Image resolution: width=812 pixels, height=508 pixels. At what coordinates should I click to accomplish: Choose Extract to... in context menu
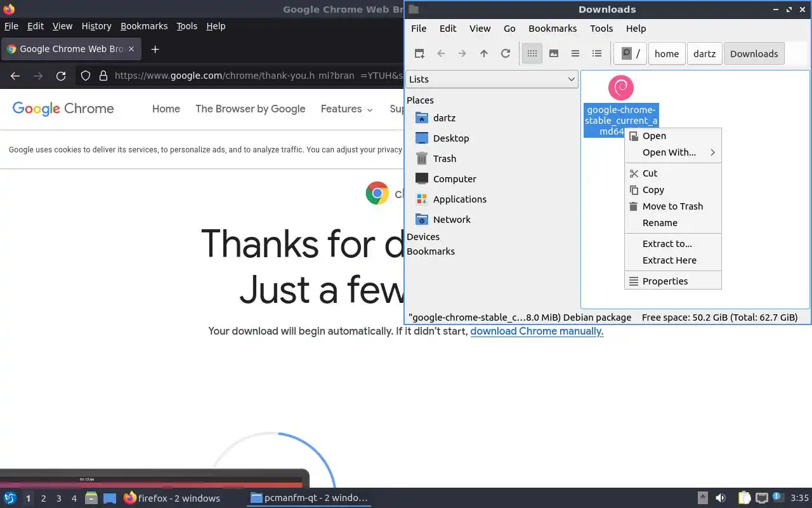click(x=673, y=244)
